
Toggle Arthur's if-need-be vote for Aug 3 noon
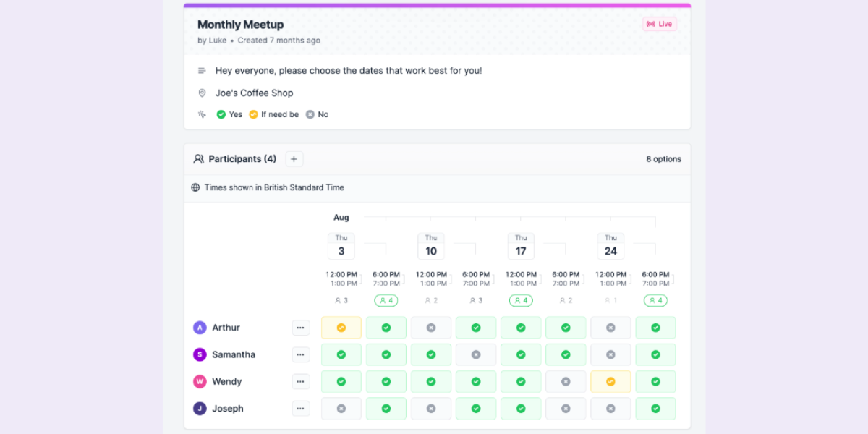pos(341,327)
